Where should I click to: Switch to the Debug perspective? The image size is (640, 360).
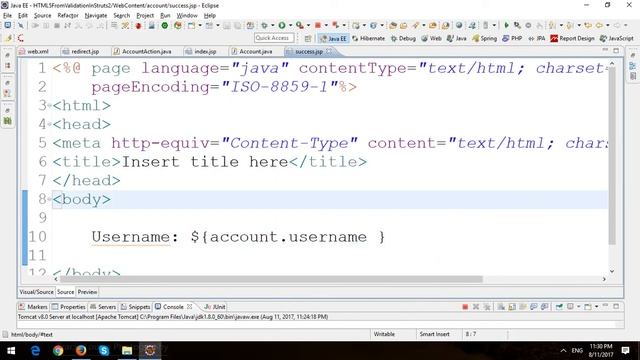pyautogui.click(x=403, y=38)
